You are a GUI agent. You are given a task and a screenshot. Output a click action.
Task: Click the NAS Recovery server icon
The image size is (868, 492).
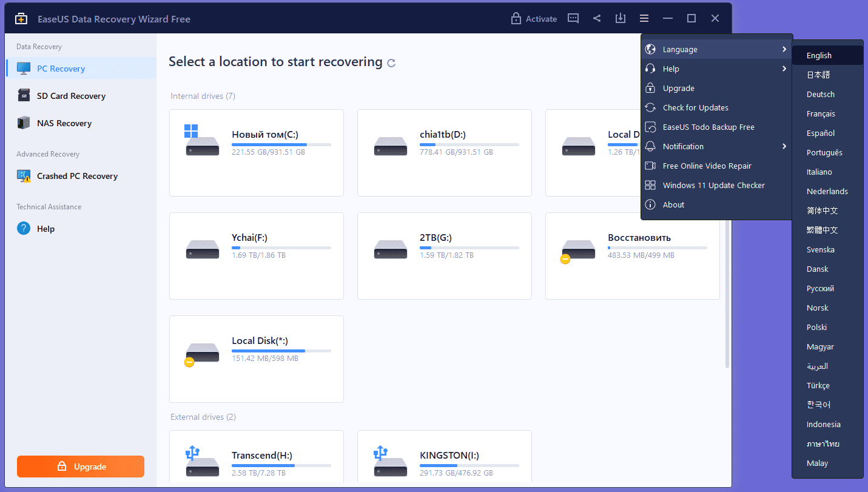(x=24, y=123)
